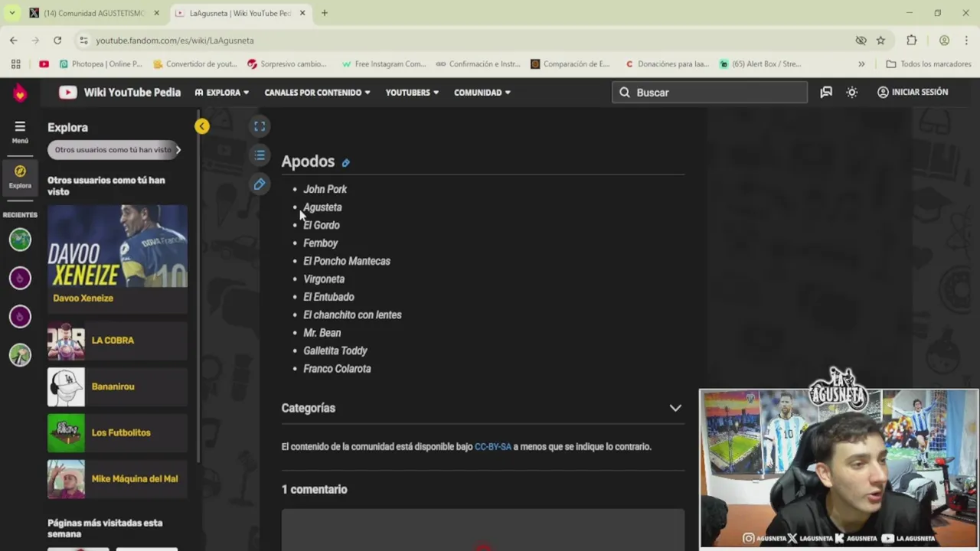Open the Comparación de E... bookmark
Image resolution: width=980 pixels, height=551 pixels.
pos(570,64)
